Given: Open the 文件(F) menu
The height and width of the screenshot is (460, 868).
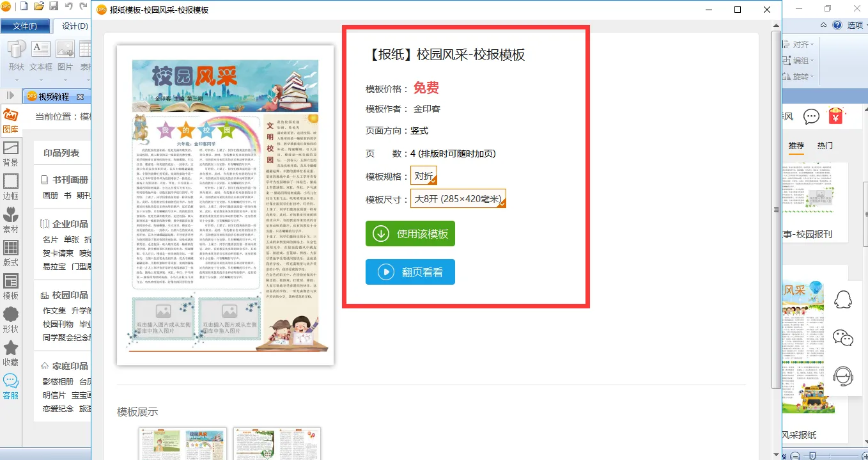Looking at the screenshot, I should 24,26.
